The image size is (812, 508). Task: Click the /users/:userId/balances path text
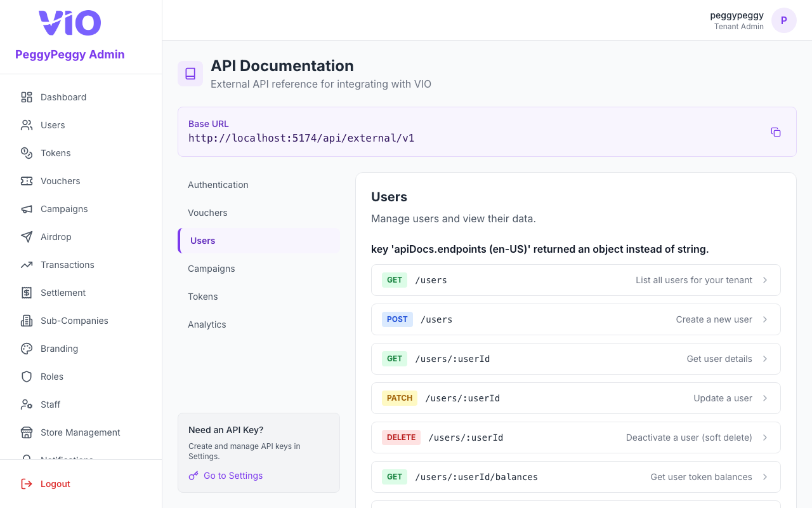pos(476,477)
